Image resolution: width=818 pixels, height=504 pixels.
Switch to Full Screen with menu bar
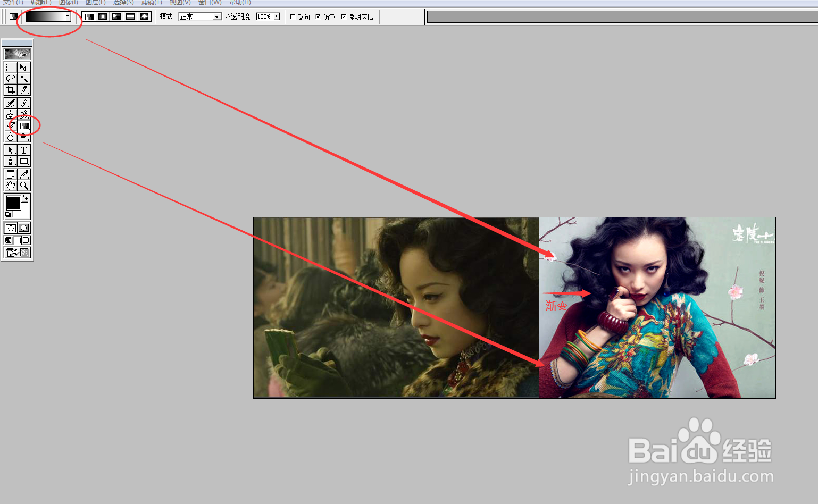[17, 240]
